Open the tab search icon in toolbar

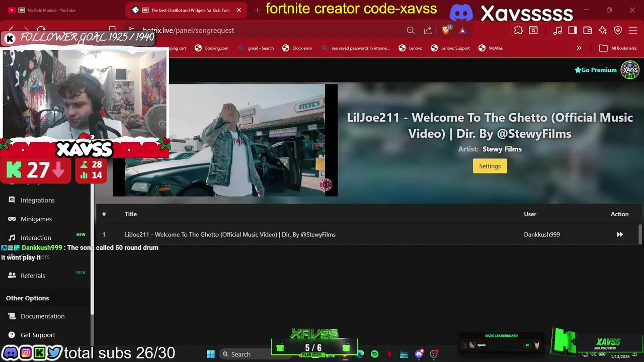click(x=533, y=30)
